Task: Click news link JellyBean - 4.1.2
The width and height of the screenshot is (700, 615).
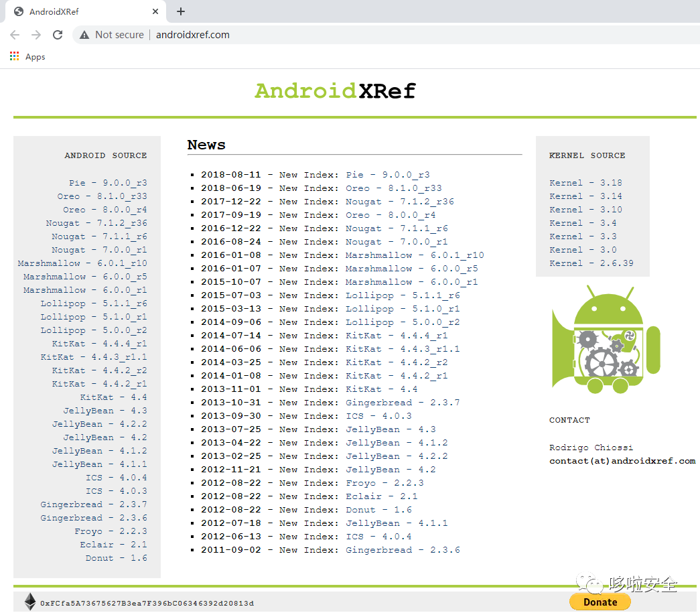Action: [397, 443]
